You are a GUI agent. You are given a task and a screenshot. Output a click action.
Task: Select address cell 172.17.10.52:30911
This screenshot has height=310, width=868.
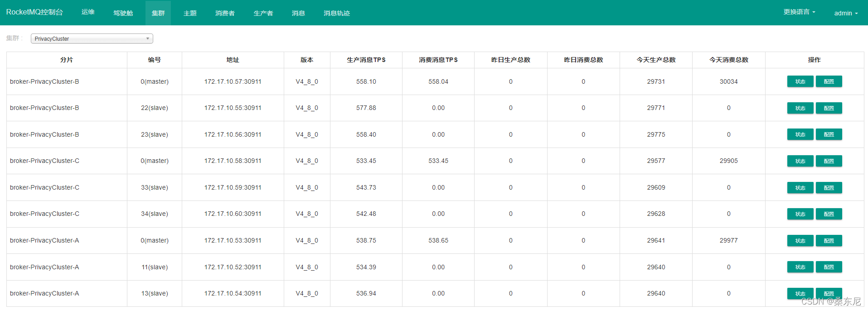click(x=233, y=267)
